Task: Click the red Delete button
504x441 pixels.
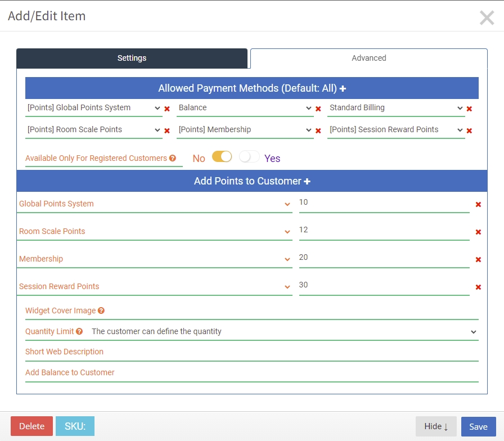Action: (31, 426)
